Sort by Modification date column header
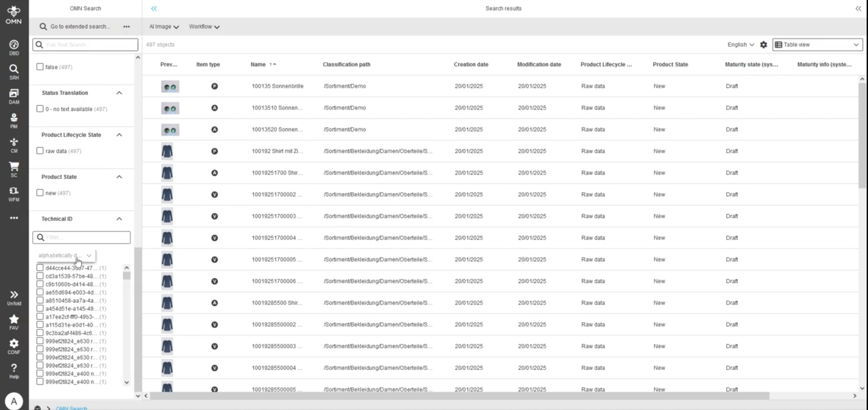The width and height of the screenshot is (868, 410). tap(539, 65)
